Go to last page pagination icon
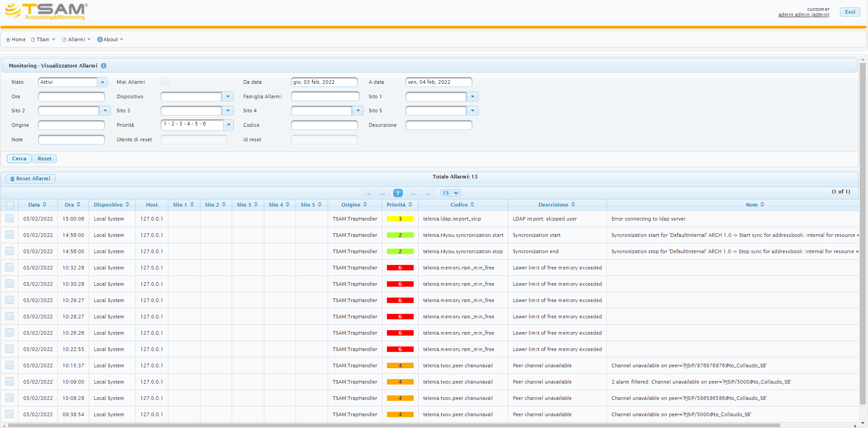Image resolution: width=868 pixels, height=428 pixels. point(428,193)
